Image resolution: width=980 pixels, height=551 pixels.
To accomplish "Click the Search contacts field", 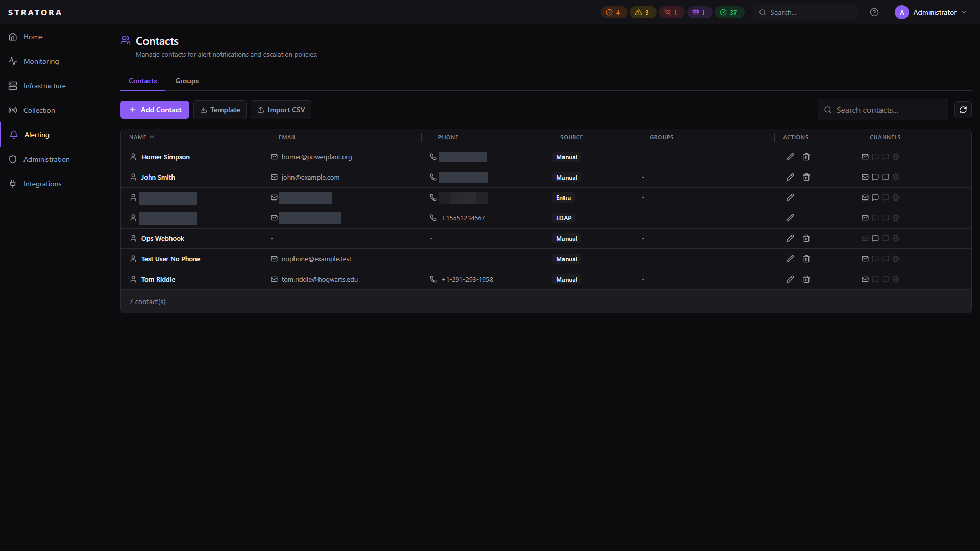I will [x=883, y=110].
